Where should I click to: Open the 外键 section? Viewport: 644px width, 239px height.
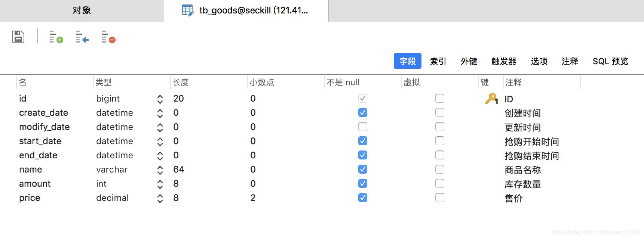click(469, 61)
